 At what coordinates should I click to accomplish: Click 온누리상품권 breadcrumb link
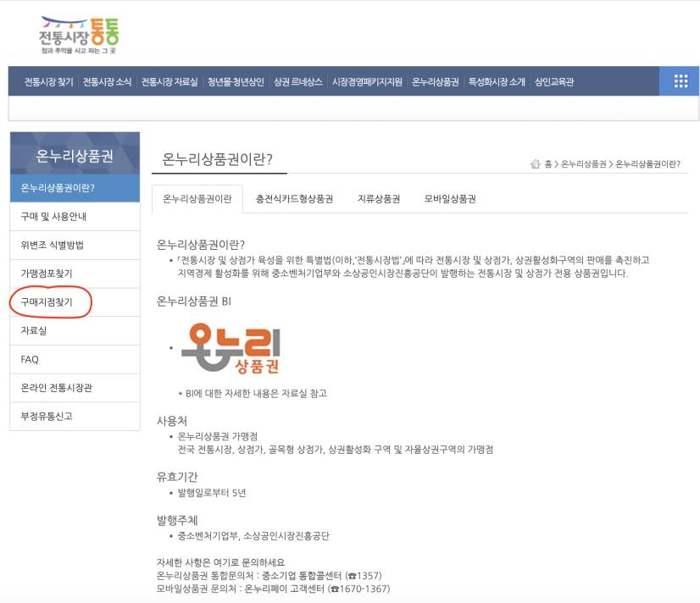(584, 164)
